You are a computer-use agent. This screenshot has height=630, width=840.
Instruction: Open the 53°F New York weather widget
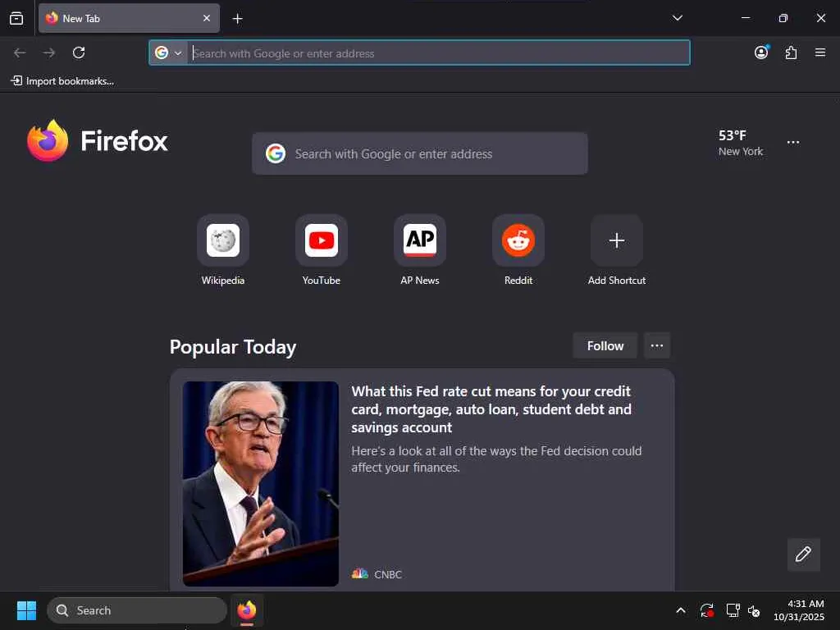point(741,143)
